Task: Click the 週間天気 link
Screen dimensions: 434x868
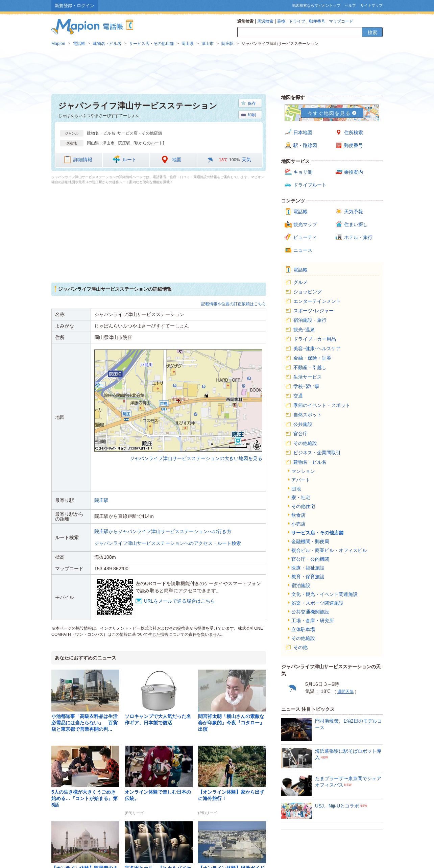Action: (345, 692)
